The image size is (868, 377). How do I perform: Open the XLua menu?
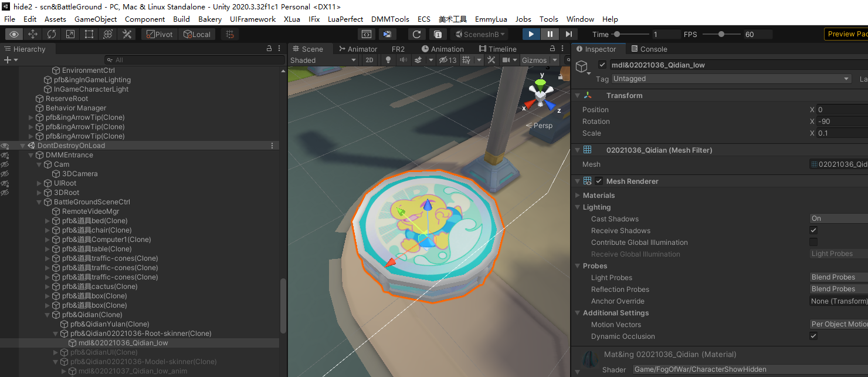pyautogui.click(x=291, y=19)
